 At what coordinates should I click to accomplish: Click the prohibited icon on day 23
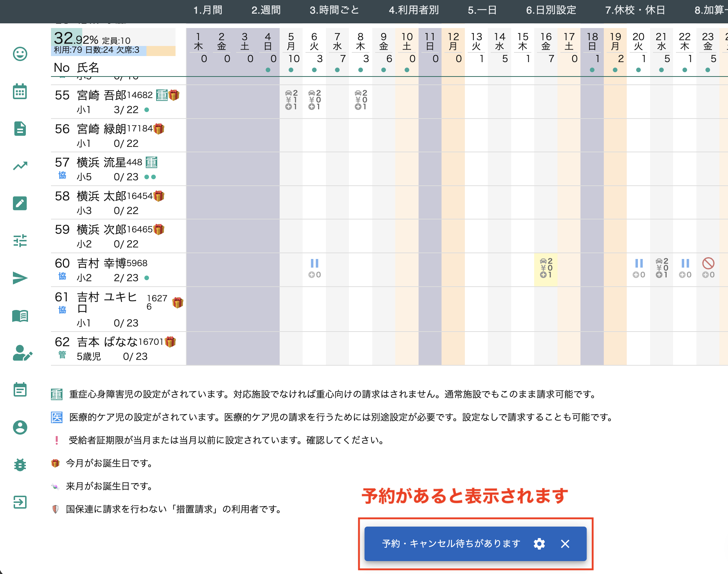(x=708, y=264)
